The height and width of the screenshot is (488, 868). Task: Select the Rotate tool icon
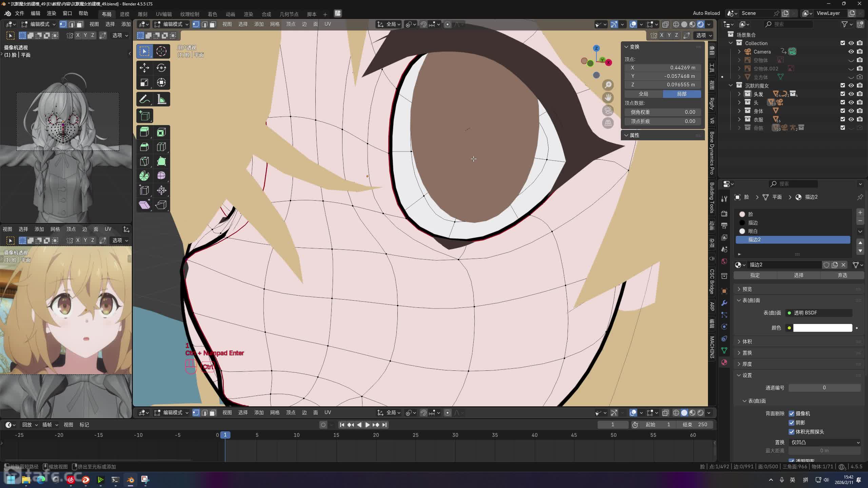[161, 68]
